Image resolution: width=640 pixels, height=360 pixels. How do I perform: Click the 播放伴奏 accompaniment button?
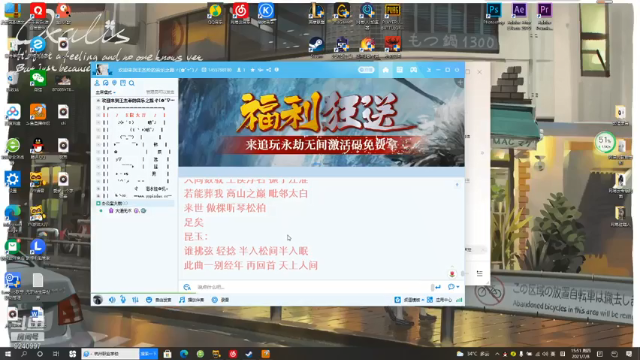click(x=191, y=300)
